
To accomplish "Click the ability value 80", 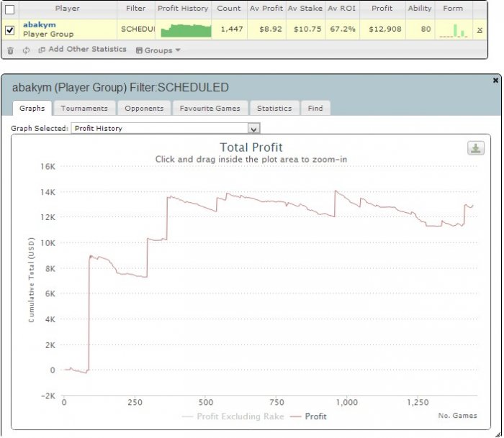I will 426,29.
